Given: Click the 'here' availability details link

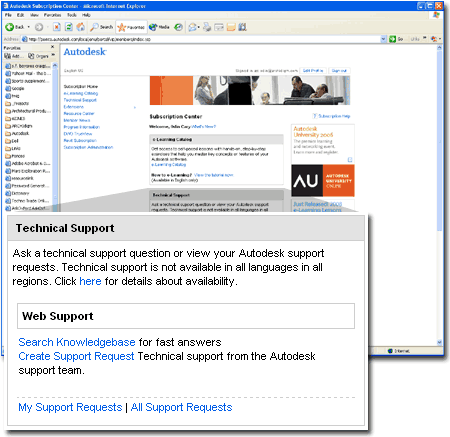Looking at the screenshot, I should click(x=90, y=281).
